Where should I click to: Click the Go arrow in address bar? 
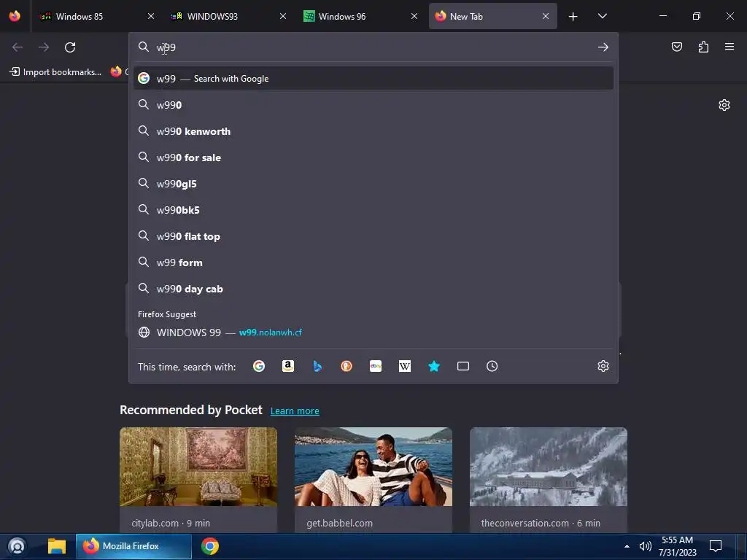pos(603,47)
